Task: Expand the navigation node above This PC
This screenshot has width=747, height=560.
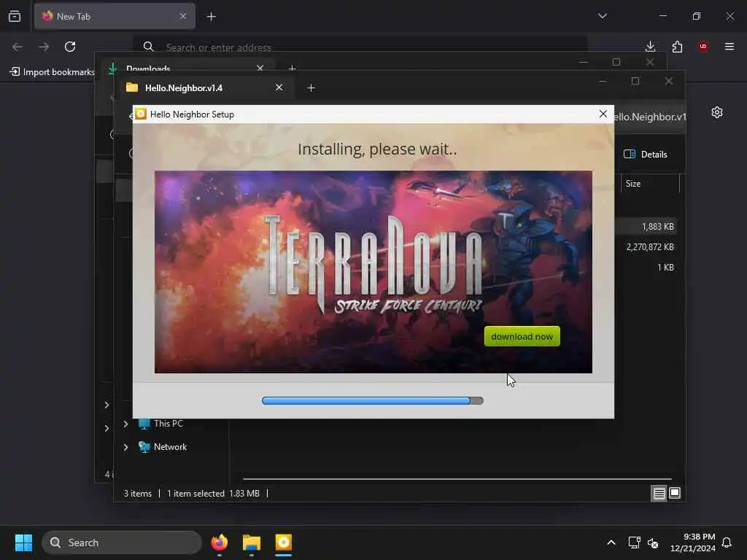Action: coord(107,405)
